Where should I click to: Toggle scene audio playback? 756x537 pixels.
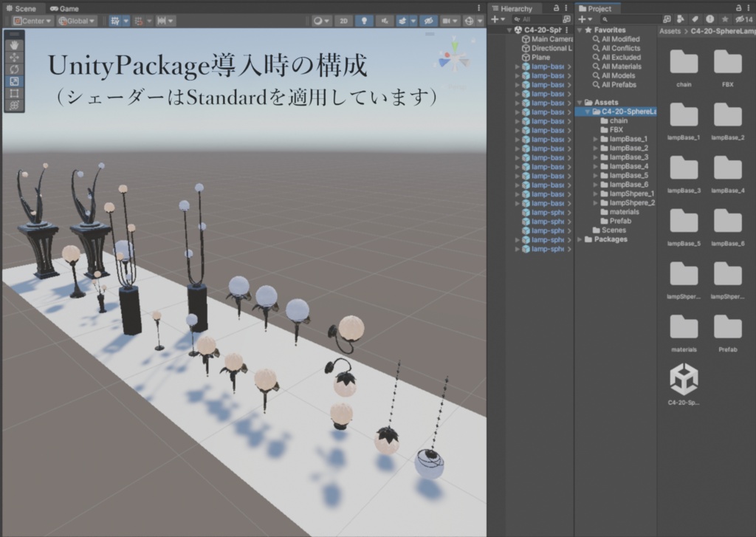tap(384, 21)
